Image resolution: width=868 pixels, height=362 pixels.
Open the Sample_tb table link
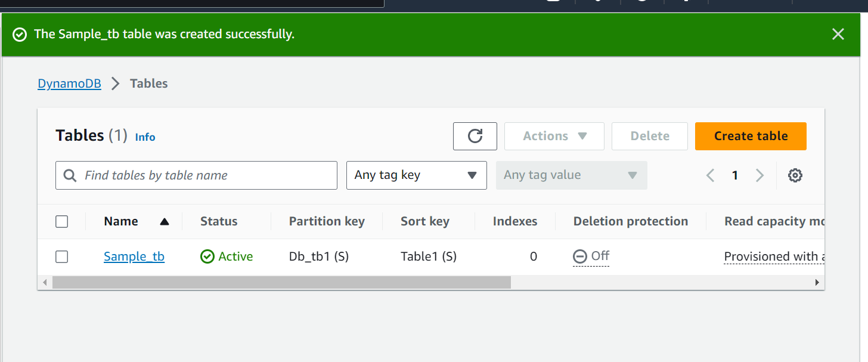[x=134, y=256]
